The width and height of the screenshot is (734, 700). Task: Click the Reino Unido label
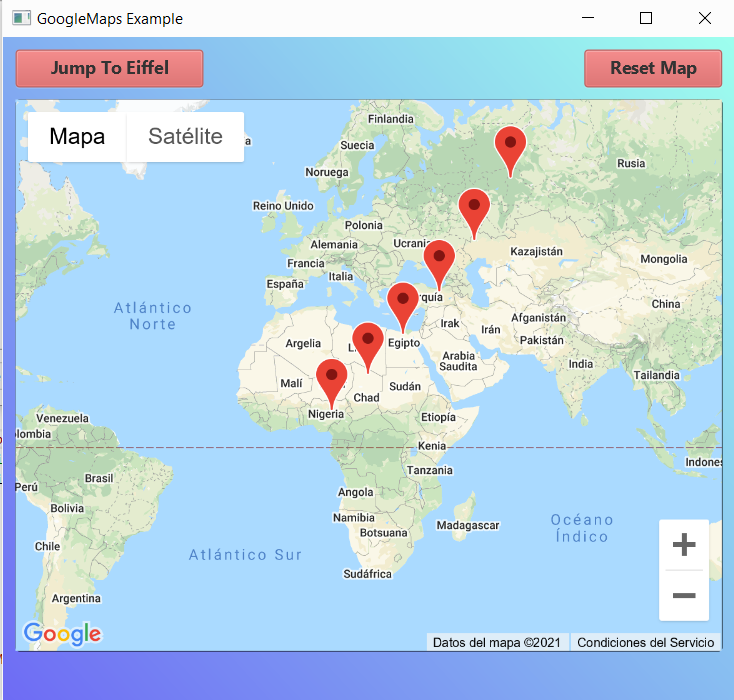pyautogui.click(x=283, y=206)
